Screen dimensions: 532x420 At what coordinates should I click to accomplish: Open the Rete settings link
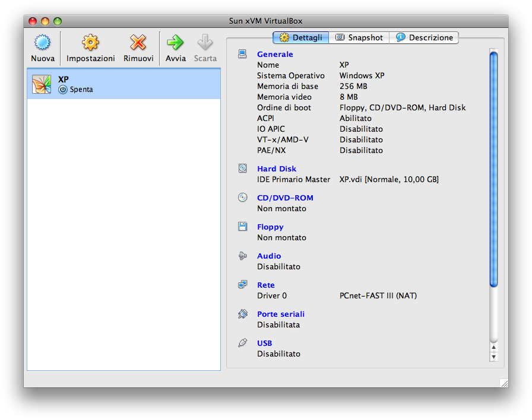(265, 285)
